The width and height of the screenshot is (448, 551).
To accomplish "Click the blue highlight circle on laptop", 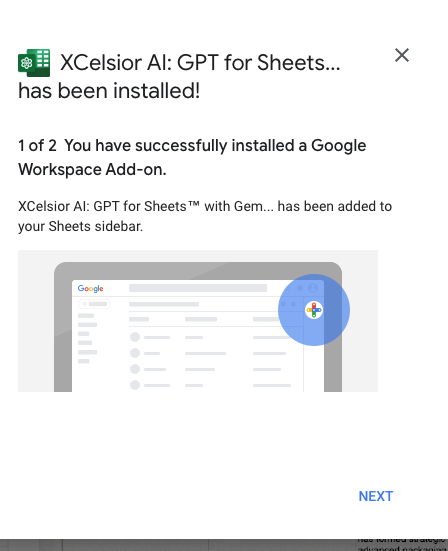I will tap(314, 310).
